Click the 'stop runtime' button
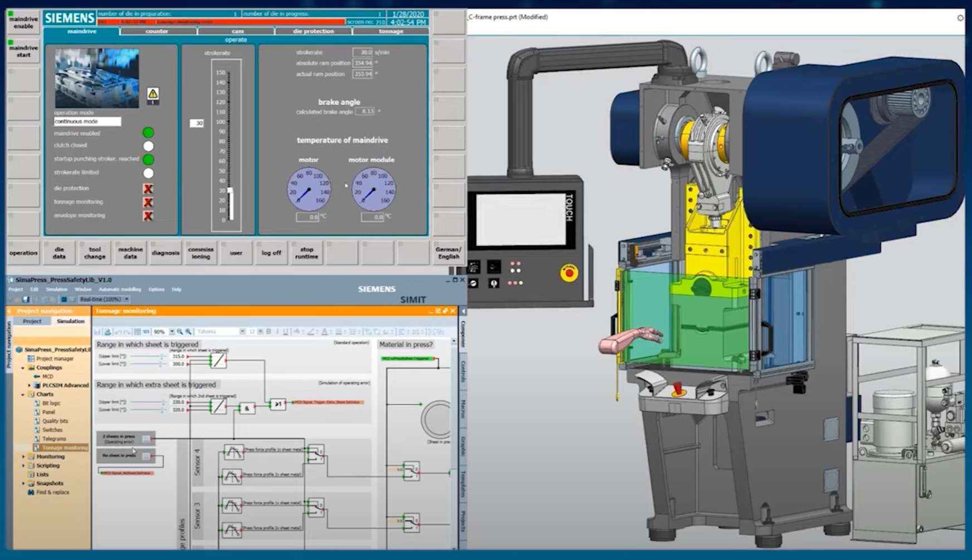972x560 pixels. point(306,253)
